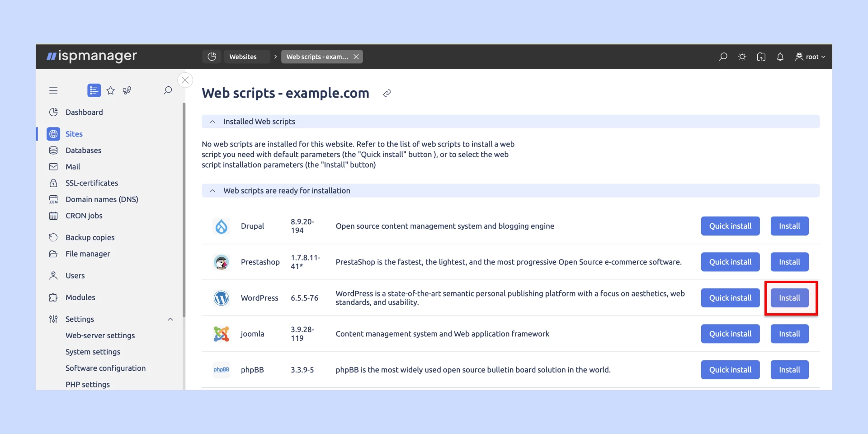Click the Sites globe icon in sidebar
Screen dimensions: 868x434
coord(53,134)
